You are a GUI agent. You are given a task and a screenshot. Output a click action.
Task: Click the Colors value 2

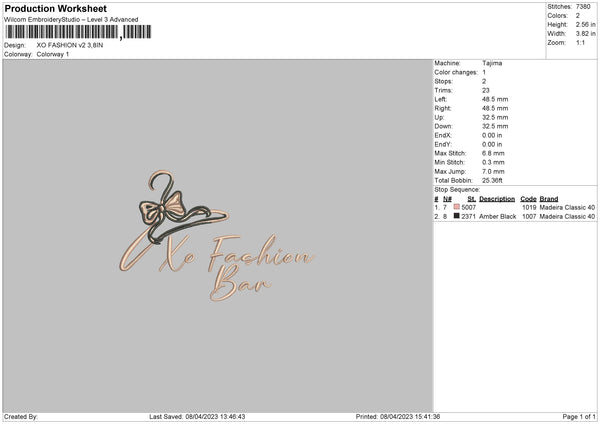point(578,16)
